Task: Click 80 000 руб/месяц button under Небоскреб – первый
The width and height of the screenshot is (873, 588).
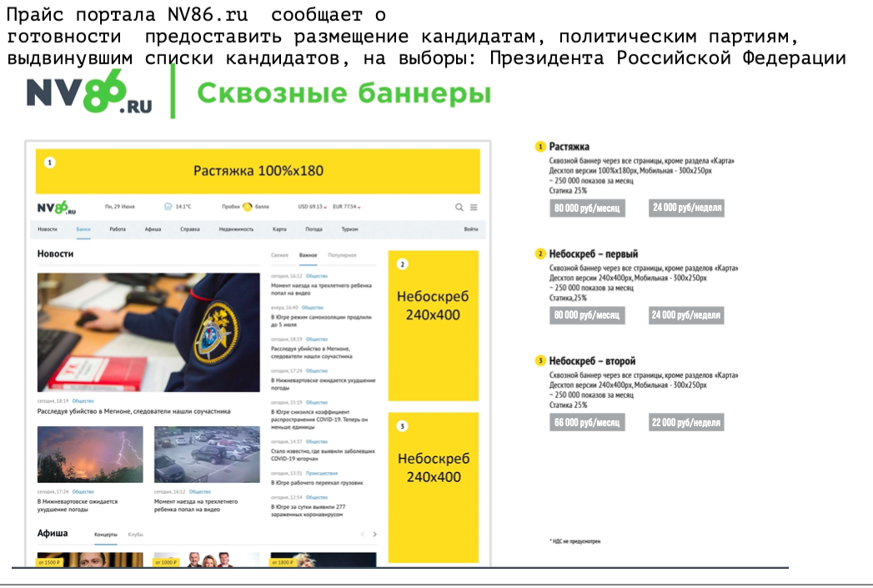Action: 587,315
